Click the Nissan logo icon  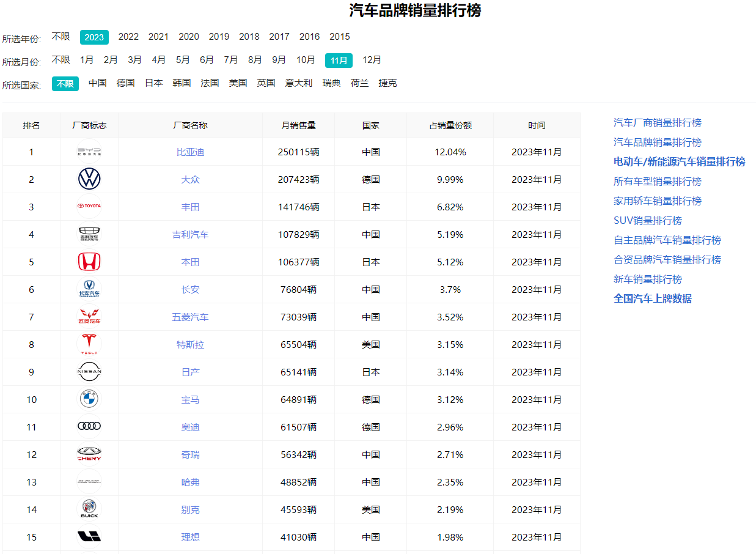[x=89, y=372]
